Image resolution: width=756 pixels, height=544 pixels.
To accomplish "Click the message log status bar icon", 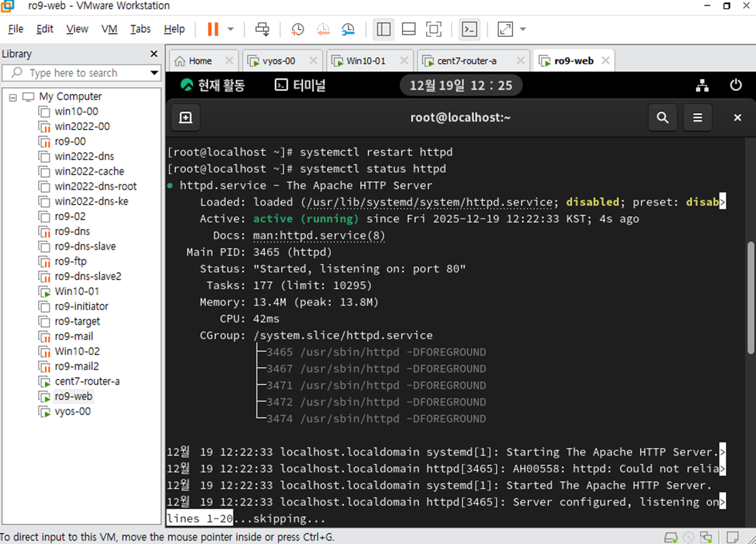I will 731,537.
